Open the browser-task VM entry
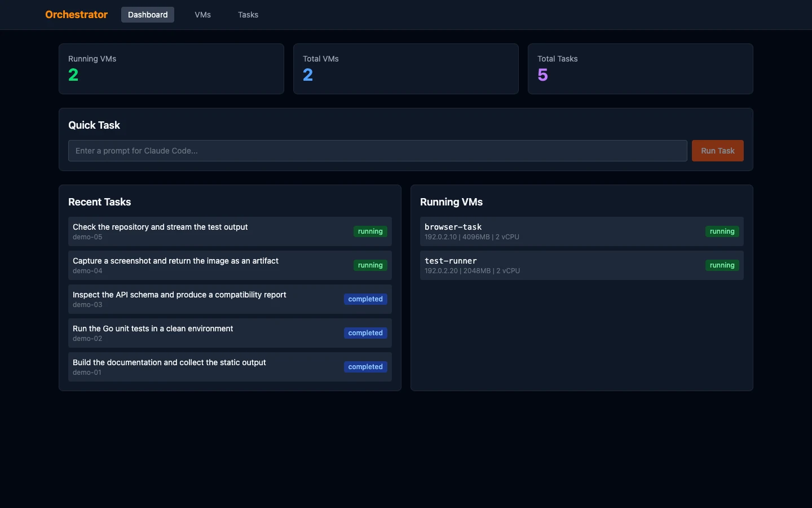This screenshot has width=812, height=508. point(582,231)
